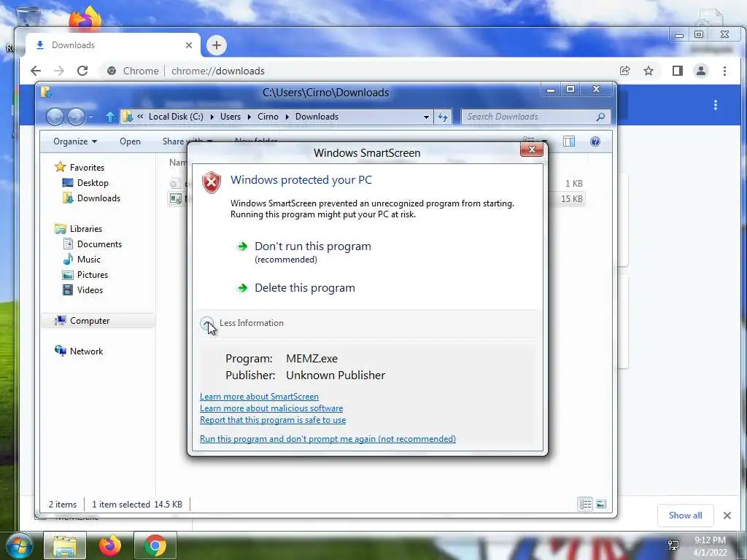Close the Windows SmartScreen dialog
The image size is (747, 560).
[x=532, y=149]
